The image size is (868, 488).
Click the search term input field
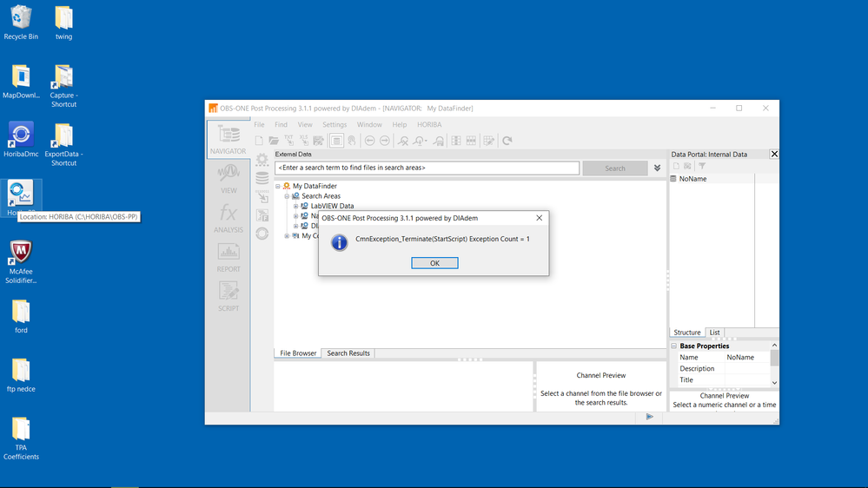coord(427,168)
